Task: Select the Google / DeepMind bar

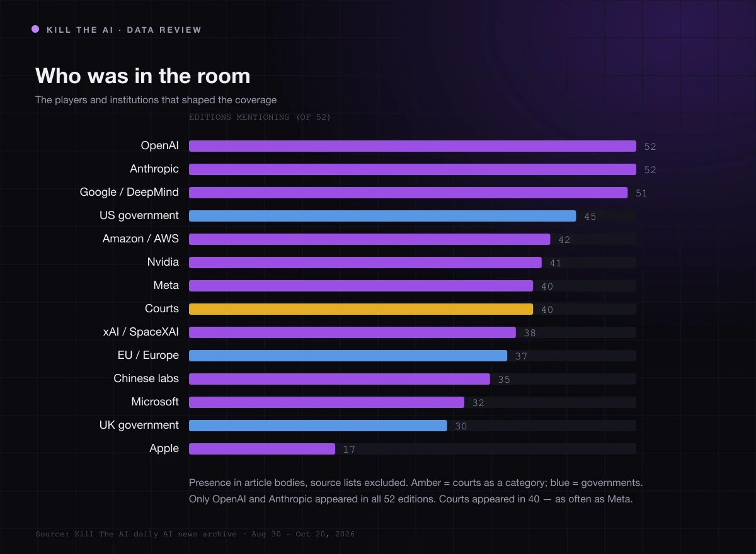Action: [x=408, y=193]
